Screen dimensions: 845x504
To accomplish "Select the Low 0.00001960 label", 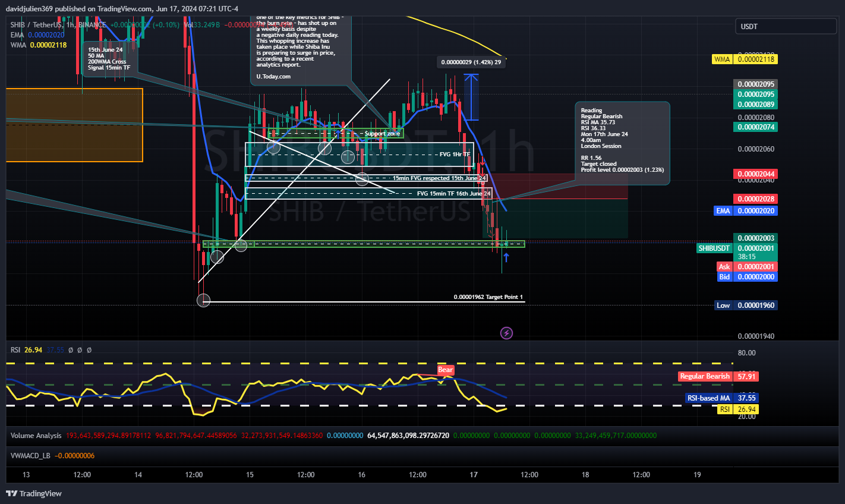I will 746,305.
